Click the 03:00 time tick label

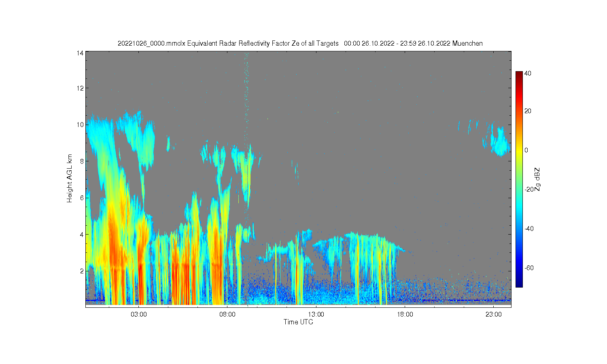[139, 314]
